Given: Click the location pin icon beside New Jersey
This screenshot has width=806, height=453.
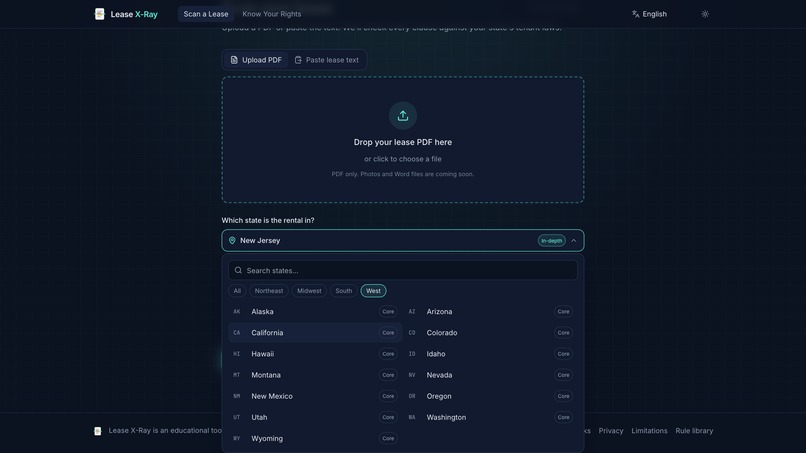Looking at the screenshot, I should tap(232, 240).
